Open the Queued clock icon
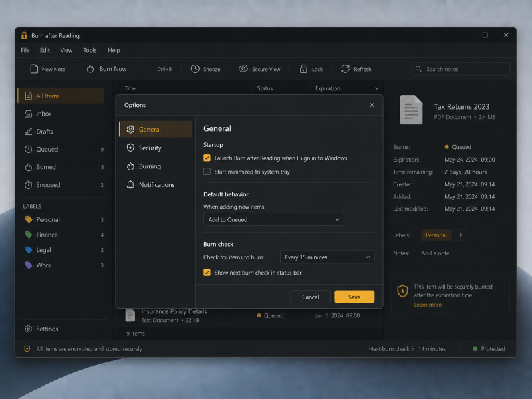The height and width of the screenshot is (399, 532). pyautogui.click(x=29, y=149)
